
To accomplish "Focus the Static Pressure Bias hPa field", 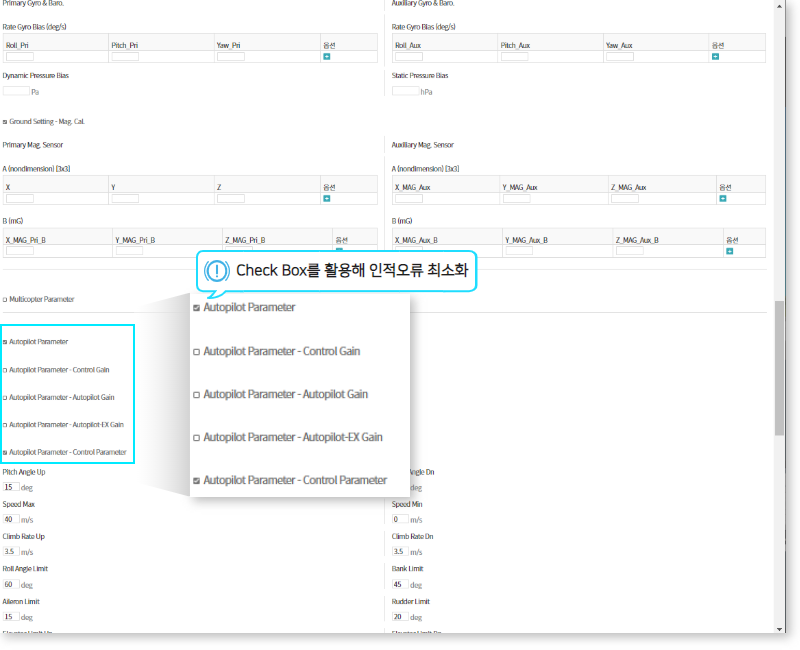I will pyautogui.click(x=406, y=91).
